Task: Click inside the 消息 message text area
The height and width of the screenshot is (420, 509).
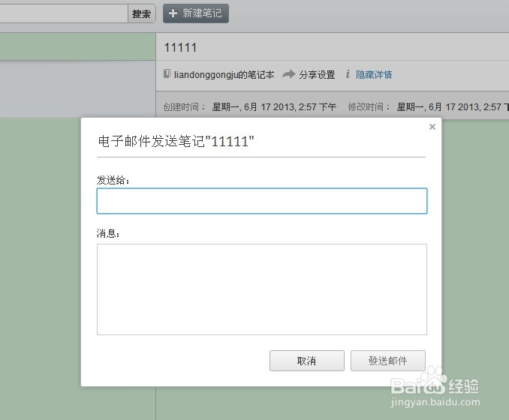Action: tap(262, 289)
